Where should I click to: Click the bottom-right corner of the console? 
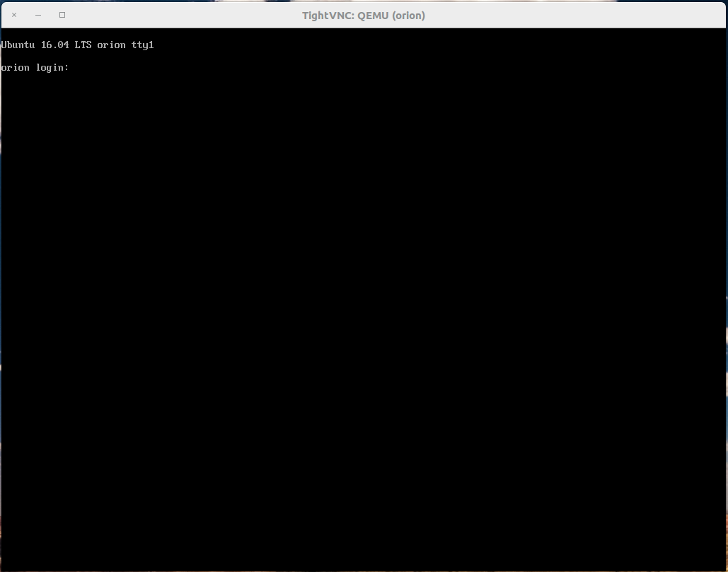(720, 564)
